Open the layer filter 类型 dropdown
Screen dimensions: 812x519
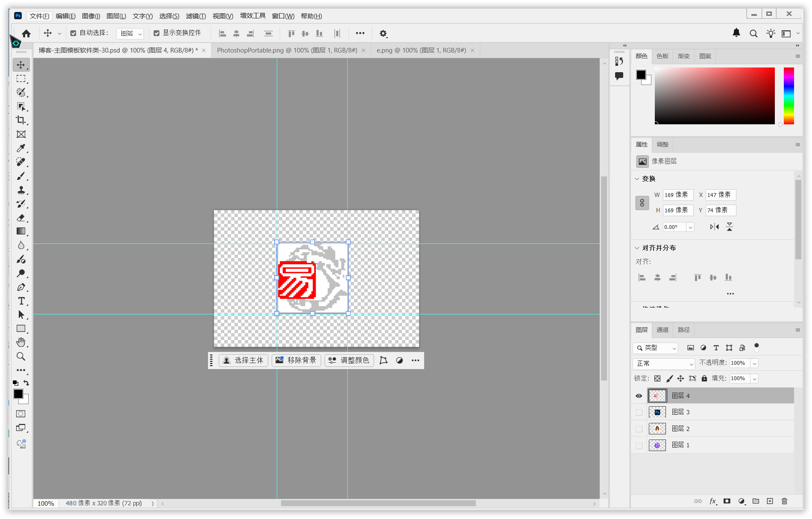coord(656,348)
